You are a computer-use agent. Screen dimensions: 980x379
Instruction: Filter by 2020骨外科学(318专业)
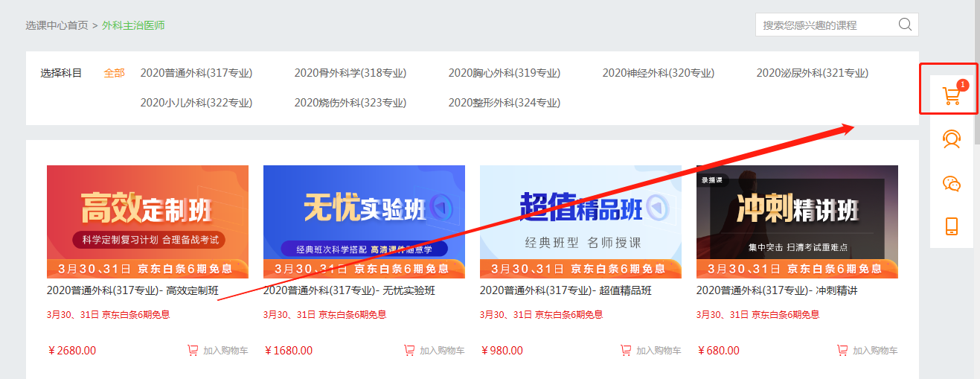tap(350, 73)
